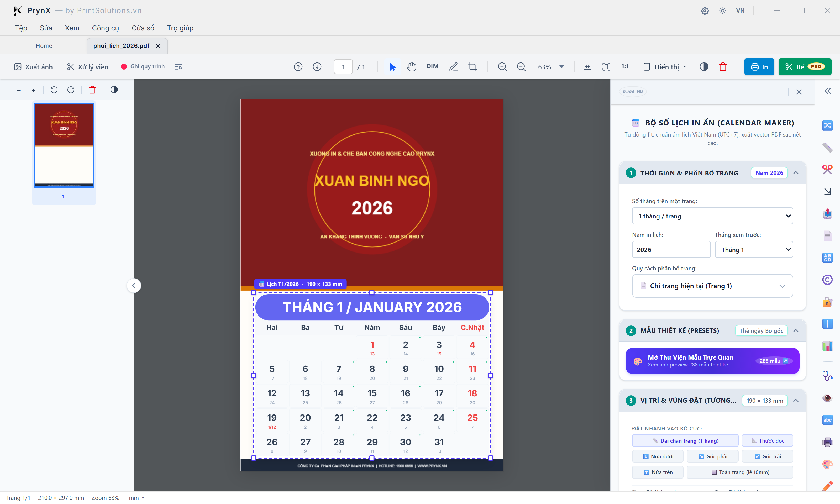The image size is (840, 504).
Task: Open the padlock tool in right sidebar
Action: (x=827, y=302)
